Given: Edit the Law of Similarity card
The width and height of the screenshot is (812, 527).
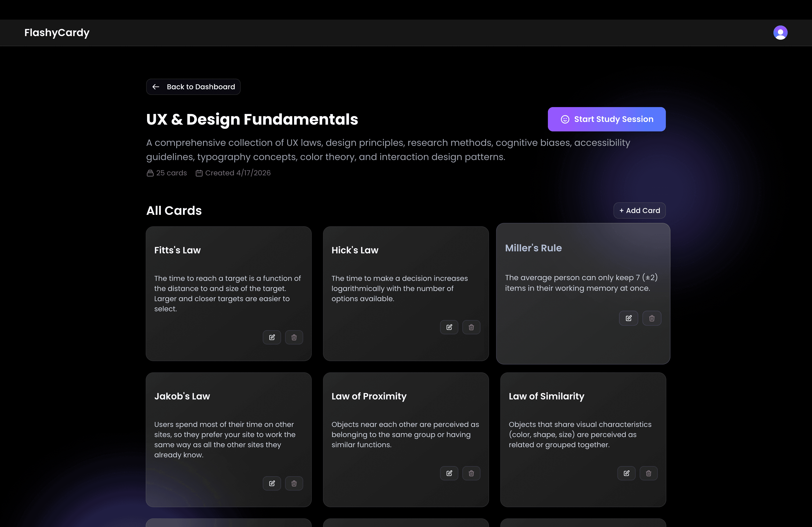Looking at the screenshot, I should [x=626, y=473].
